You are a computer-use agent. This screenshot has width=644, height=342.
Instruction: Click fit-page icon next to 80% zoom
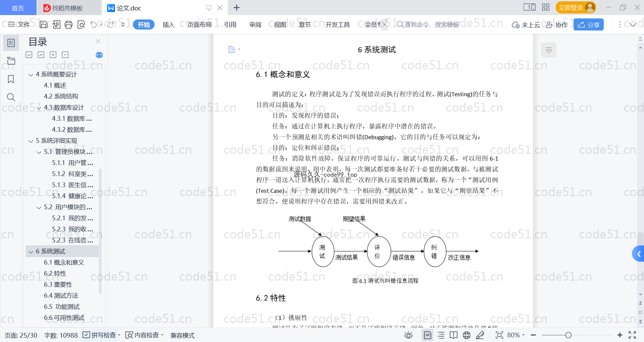pos(499,335)
